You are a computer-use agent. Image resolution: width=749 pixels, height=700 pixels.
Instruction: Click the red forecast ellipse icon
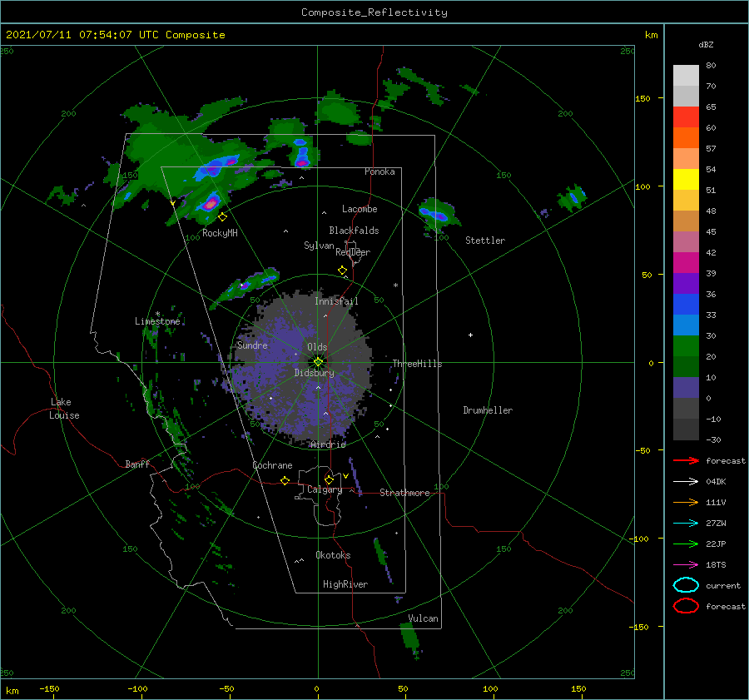click(686, 606)
